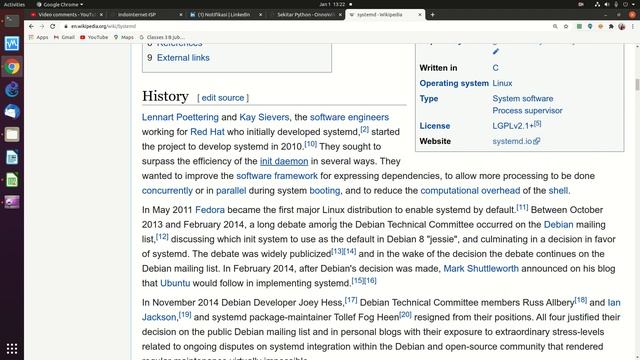640x360 pixels.
Task: Open the screenshot app in the dock
Action: (12, 202)
